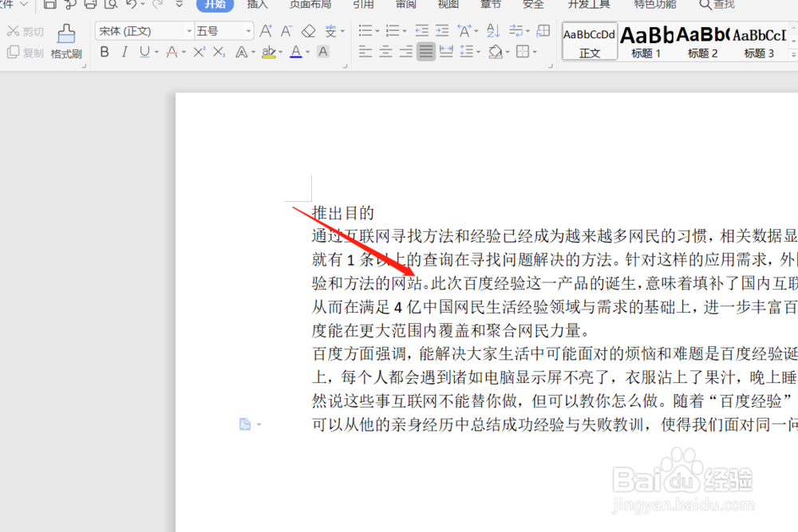Switch to the 开始 ribbon tab
The image size is (798, 532).
[x=215, y=4]
